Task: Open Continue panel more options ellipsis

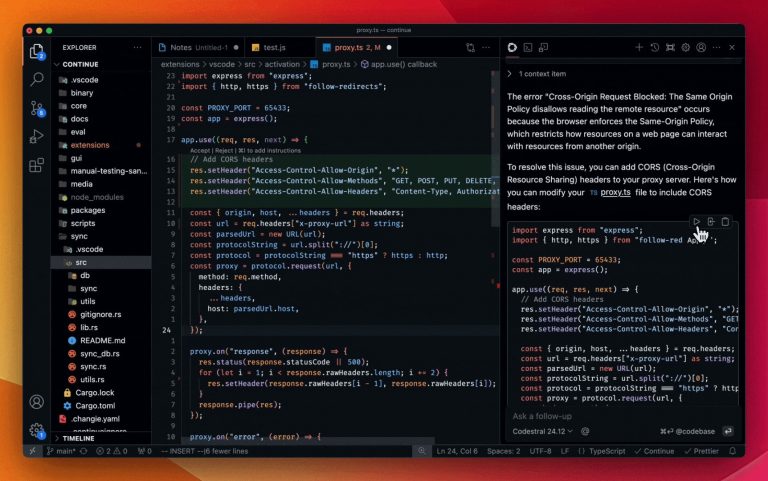Action: [x=717, y=48]
